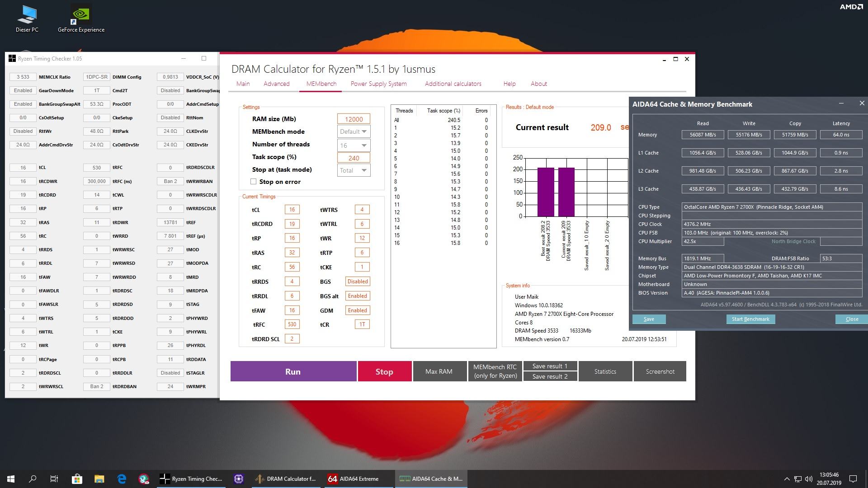Click the Windows Start button
The width and height of the screenshot is (868, 488).
point(11,479)
